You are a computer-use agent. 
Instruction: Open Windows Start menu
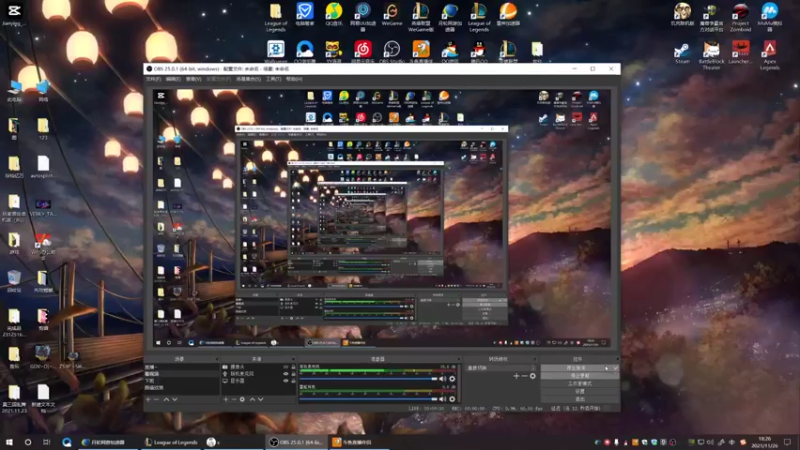click(x=9, y=442)
